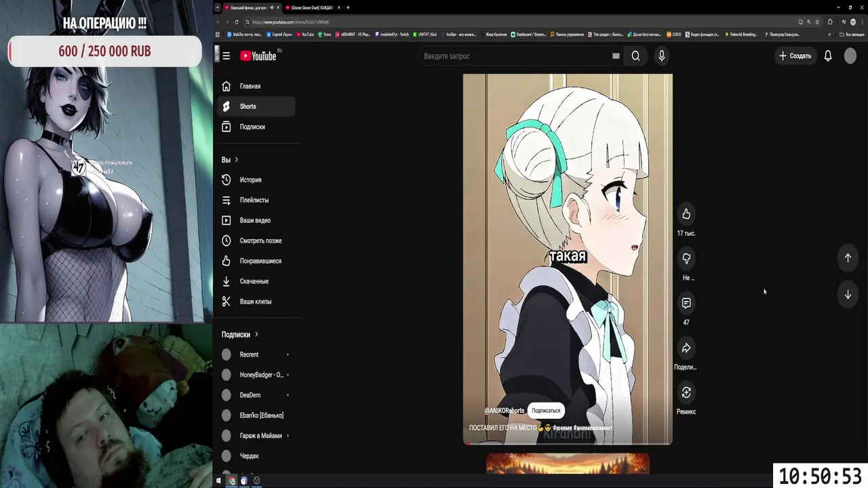Go to the next short with down arrow
The height and width of the screenshot is (488, 868).
click(x=848, y=295)
